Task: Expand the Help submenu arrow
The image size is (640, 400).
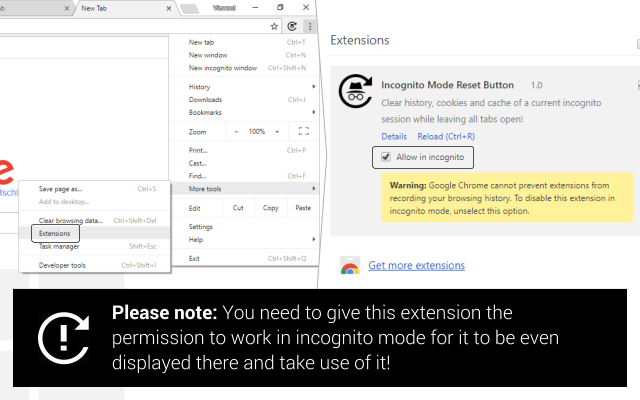Action: tap(313, 239)
